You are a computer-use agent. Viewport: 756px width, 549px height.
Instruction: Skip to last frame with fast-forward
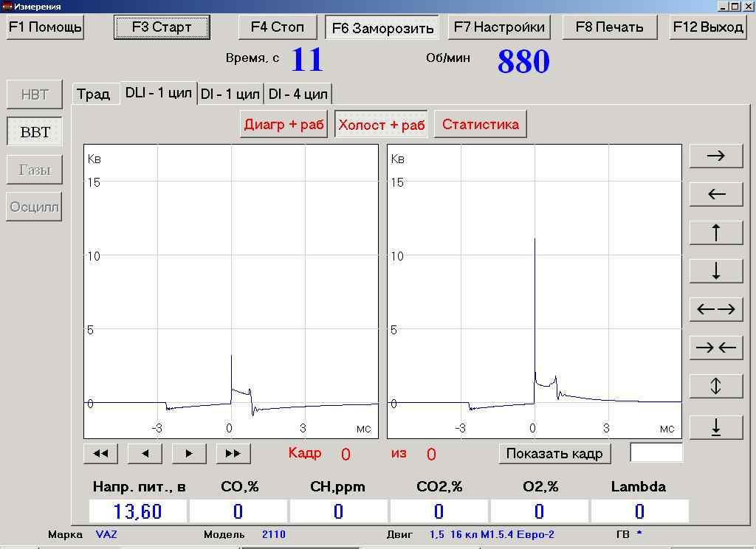[233, 453]
